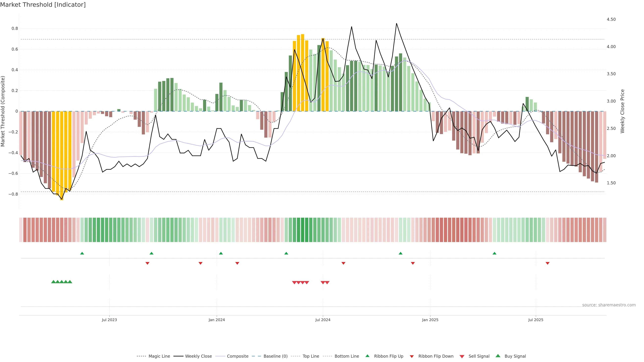Click the Weekly Close Price axis title
Screen dimensions: 644x362
point(622,111)
